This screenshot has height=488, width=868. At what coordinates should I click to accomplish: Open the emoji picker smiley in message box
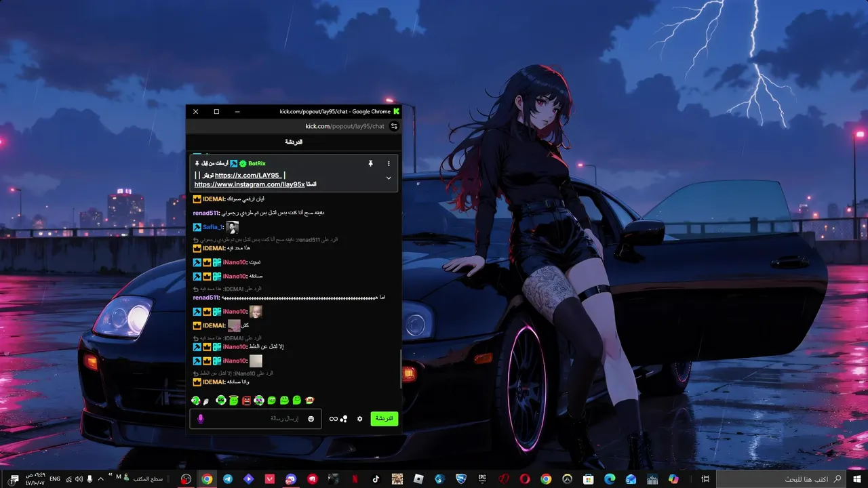click(x=311, y=419)
